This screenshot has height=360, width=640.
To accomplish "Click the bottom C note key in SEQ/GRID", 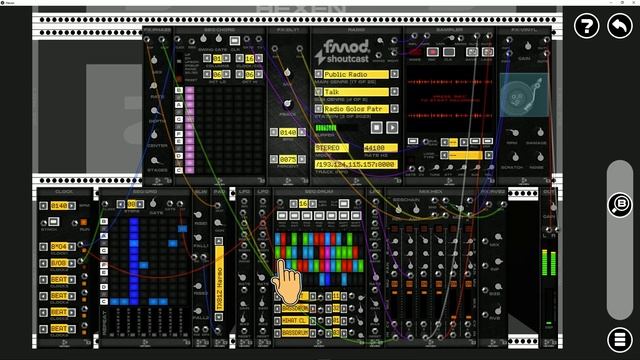I will click(104, 302).
